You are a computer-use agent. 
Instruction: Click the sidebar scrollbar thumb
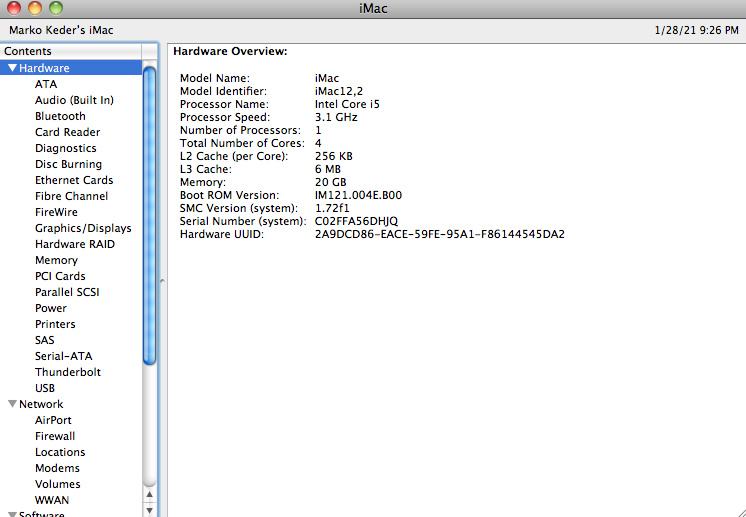[x=149, y=216]
